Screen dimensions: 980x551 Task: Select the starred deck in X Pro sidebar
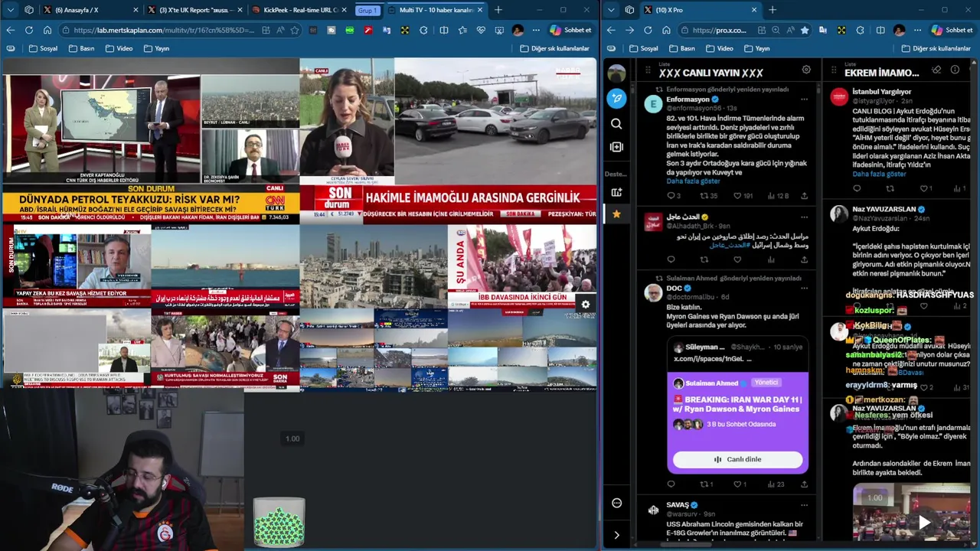click(x=616, y=214)
